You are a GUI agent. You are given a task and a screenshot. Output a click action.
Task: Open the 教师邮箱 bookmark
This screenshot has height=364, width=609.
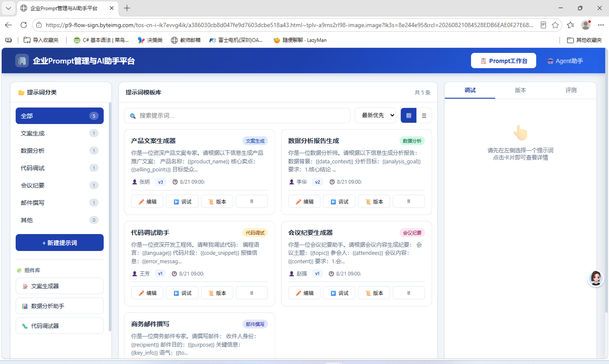186,40
